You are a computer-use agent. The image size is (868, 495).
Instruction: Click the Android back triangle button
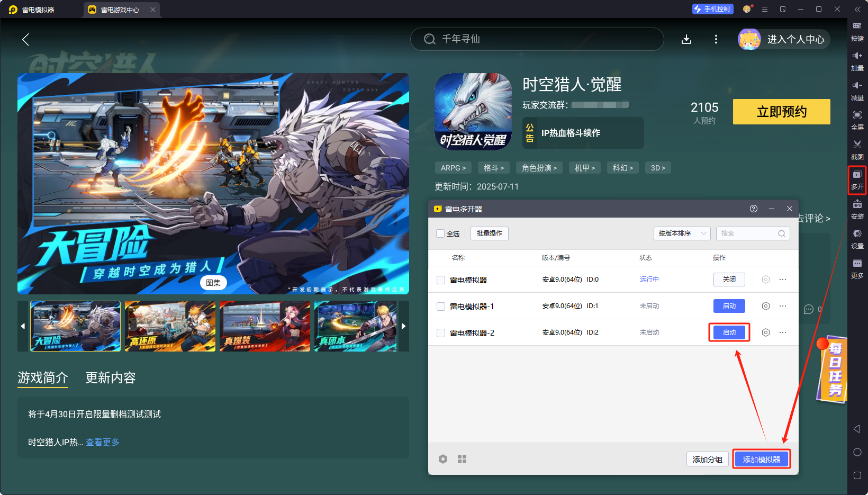[857, 429]
